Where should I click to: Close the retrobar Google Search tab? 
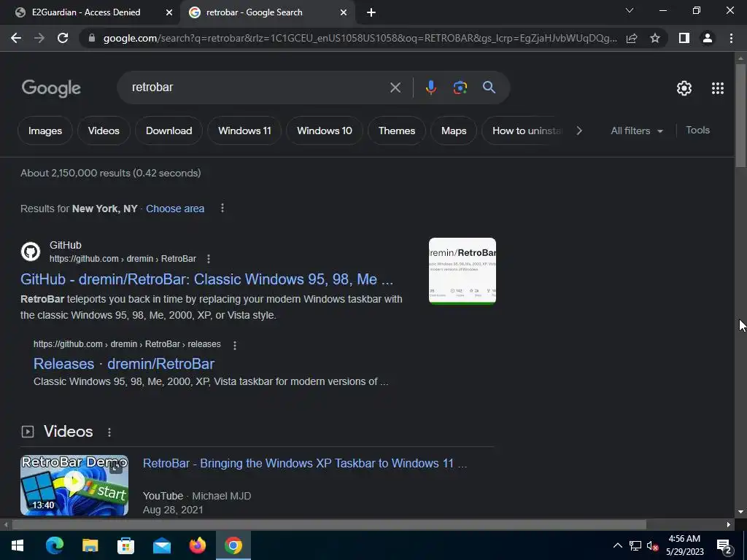[344, 13]
